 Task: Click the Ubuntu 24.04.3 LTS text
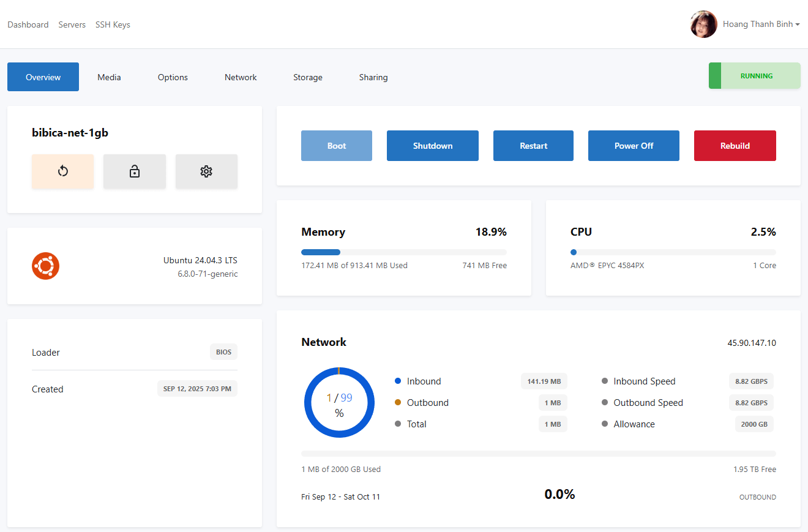click(200, 260)
